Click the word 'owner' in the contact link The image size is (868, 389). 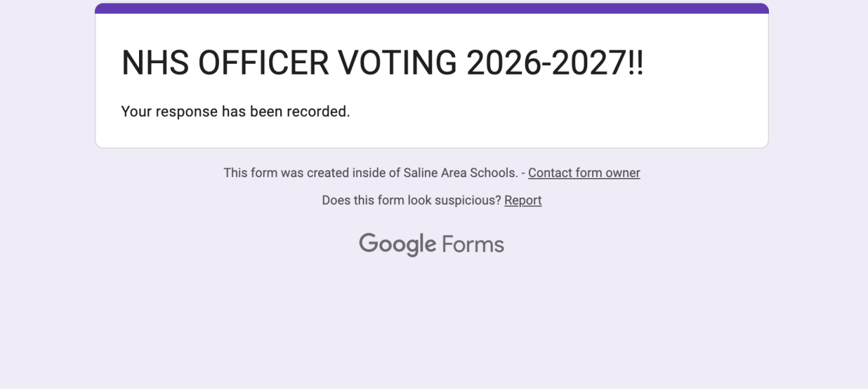(x=623, y=172)
